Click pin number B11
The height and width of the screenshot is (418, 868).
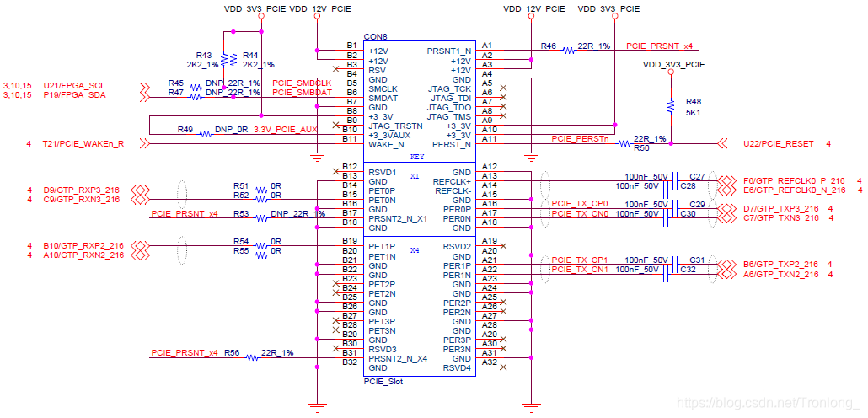[350, 138]
